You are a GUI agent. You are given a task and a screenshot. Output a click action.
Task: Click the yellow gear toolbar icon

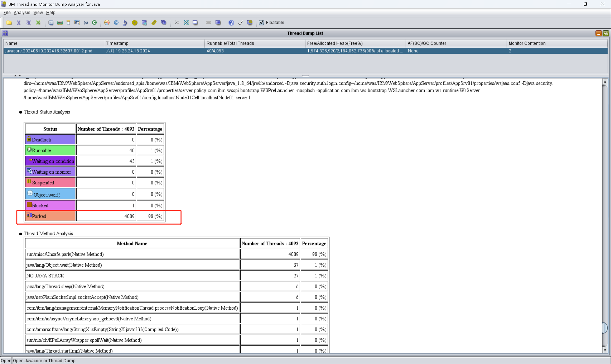tap(135, 23)
